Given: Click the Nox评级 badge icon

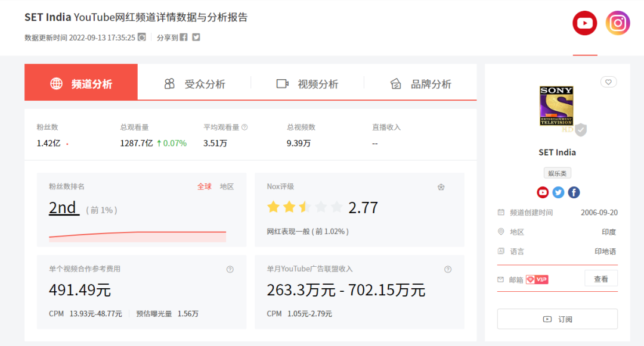Looking at the screenshot, I should 441,187.
